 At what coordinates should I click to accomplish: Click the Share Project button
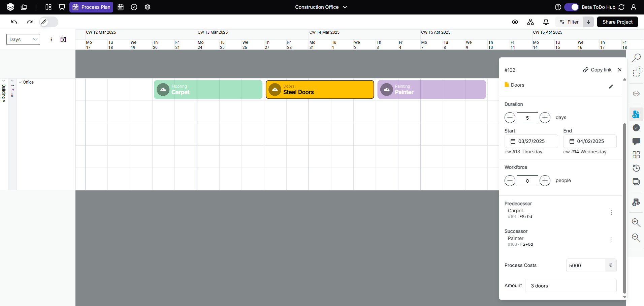(x=617, y=22)
